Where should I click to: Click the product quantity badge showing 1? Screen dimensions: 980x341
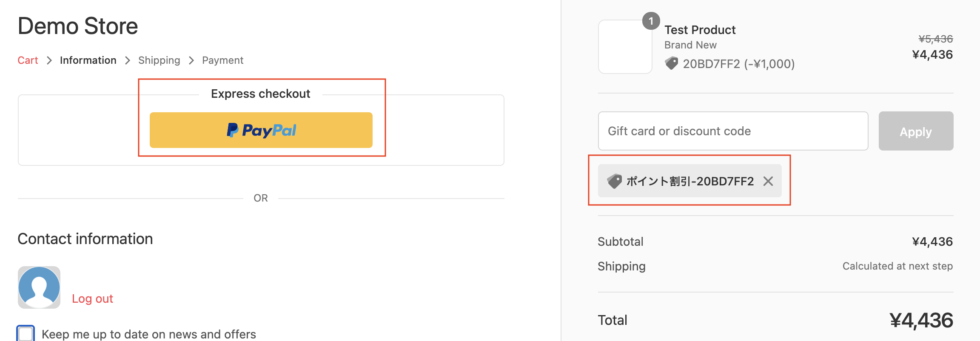[x=651, y=21]
